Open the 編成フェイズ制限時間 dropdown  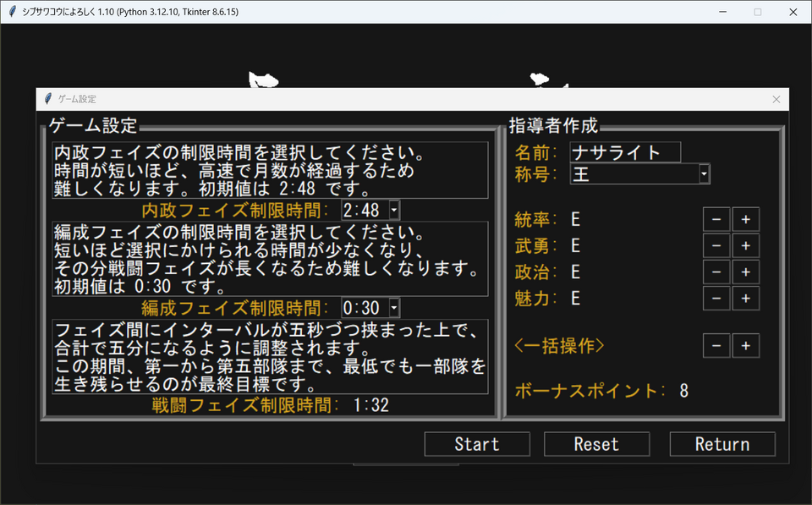(394, 308)
